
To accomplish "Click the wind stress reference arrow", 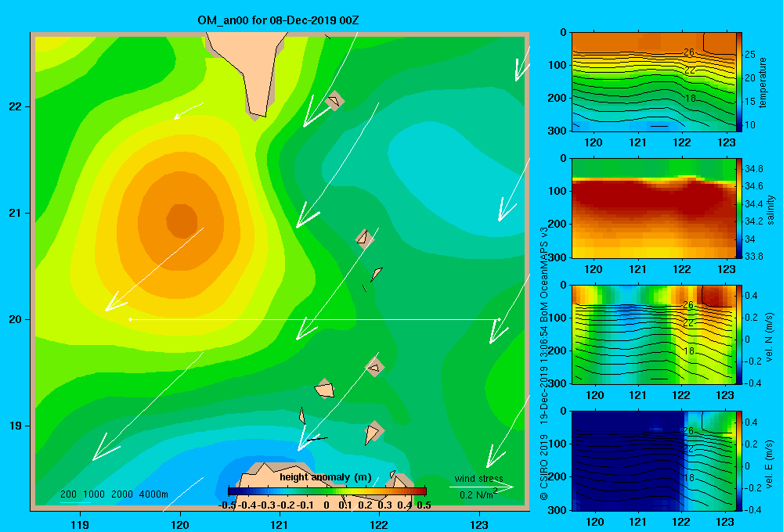I will 481,487.
